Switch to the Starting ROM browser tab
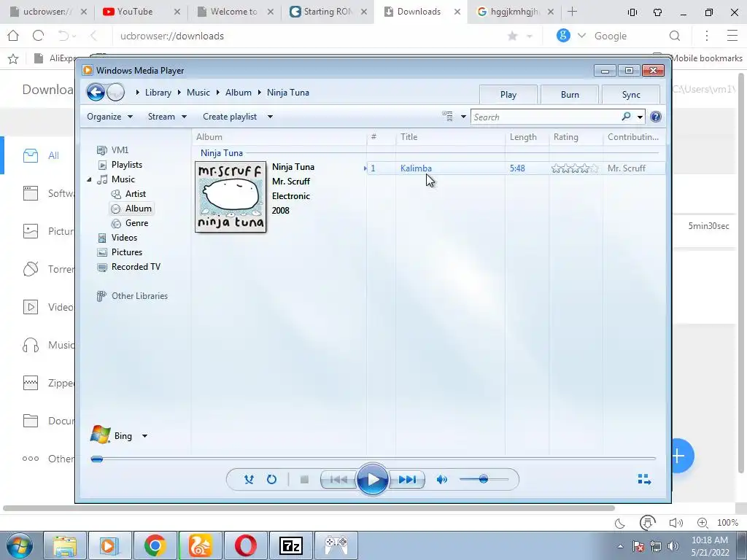The width and height of the screenshot is (747, 560). 328,12
